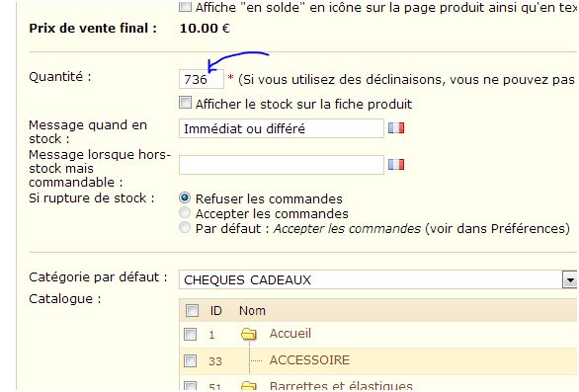Tick the 'en solde' icon display checkbox

click(x=185, y=6)
